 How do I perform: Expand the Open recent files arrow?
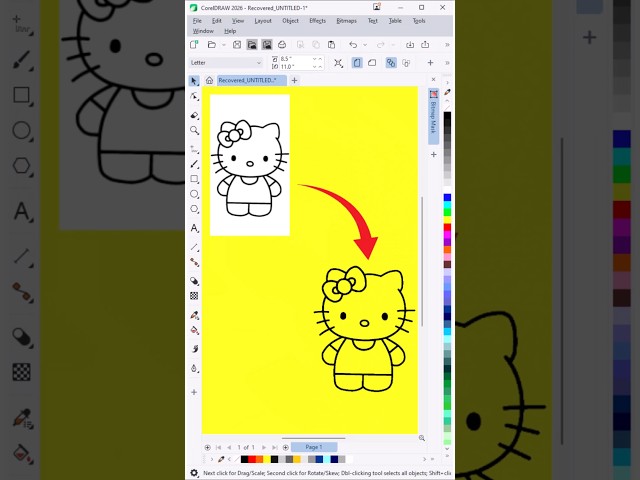[224, 45]
